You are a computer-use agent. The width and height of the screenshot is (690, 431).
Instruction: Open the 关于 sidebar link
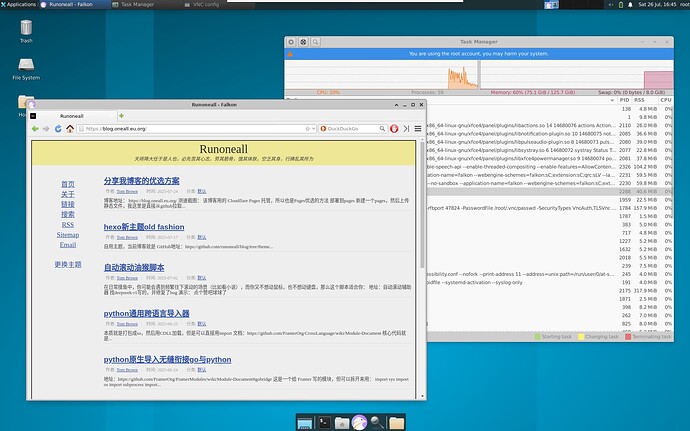tap(68, 194)
